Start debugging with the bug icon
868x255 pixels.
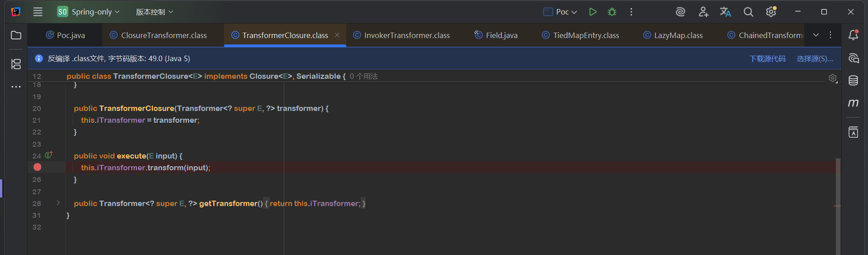pyautogui.click(x=612, y=12)
